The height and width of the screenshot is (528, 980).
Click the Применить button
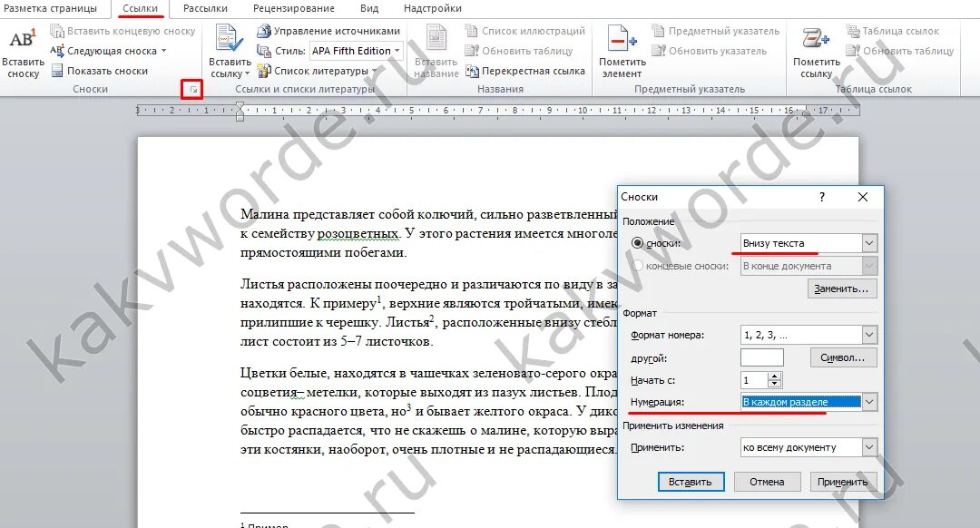click(x=843, y=482)
